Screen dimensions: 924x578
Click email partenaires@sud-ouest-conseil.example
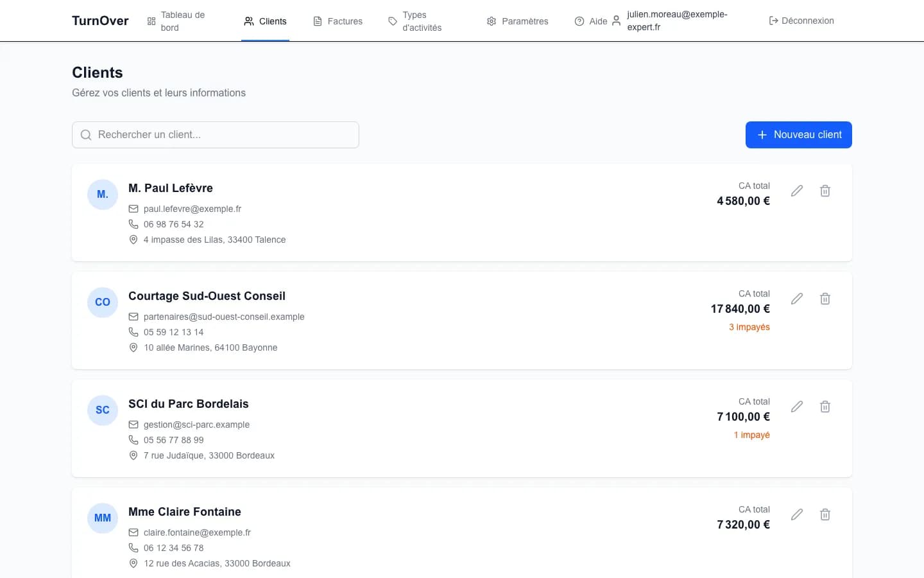tap(224, 317)
